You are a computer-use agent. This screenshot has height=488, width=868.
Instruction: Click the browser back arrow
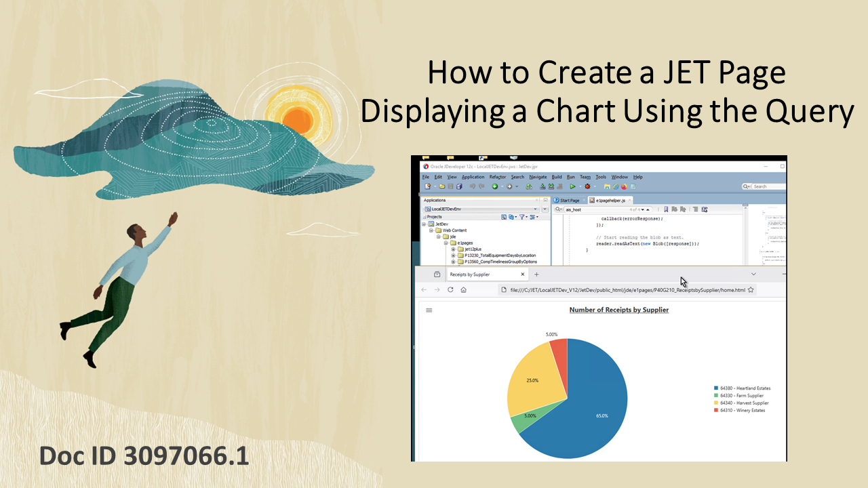point(424,289)
